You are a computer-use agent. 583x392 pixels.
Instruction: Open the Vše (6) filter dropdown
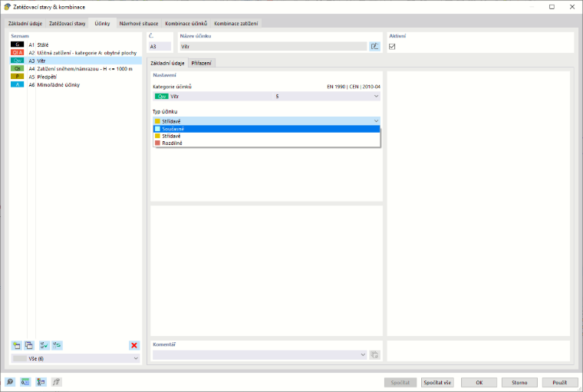click(76, 358)
